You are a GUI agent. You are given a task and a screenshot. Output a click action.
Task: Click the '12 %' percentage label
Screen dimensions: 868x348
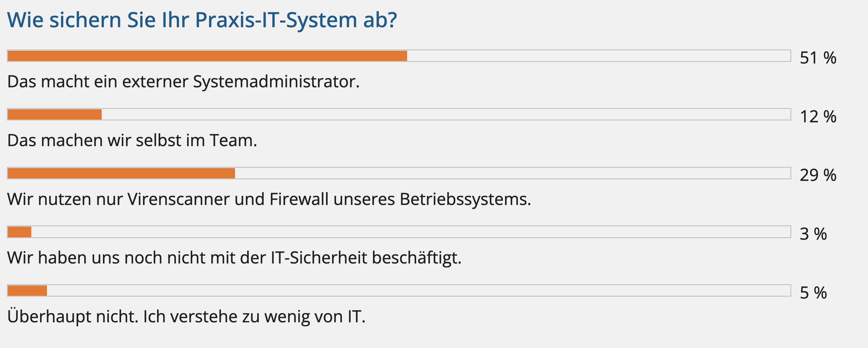[x=818, y=117]
